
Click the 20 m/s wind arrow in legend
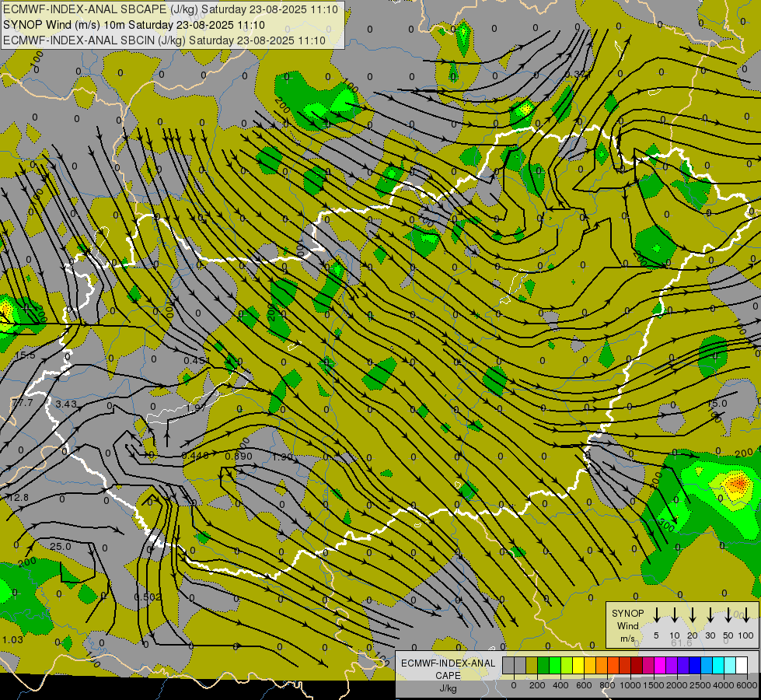(693, 615)
